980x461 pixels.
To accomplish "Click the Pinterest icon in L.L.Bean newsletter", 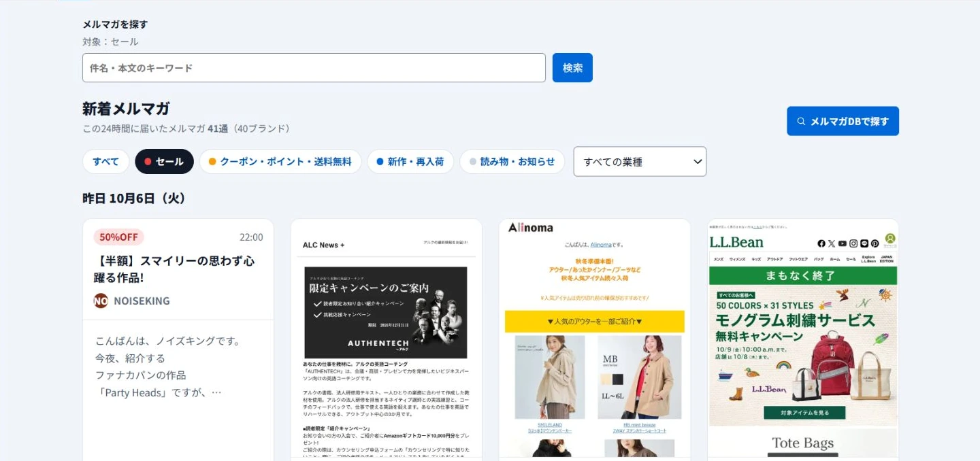I will (x=875, y=243).
